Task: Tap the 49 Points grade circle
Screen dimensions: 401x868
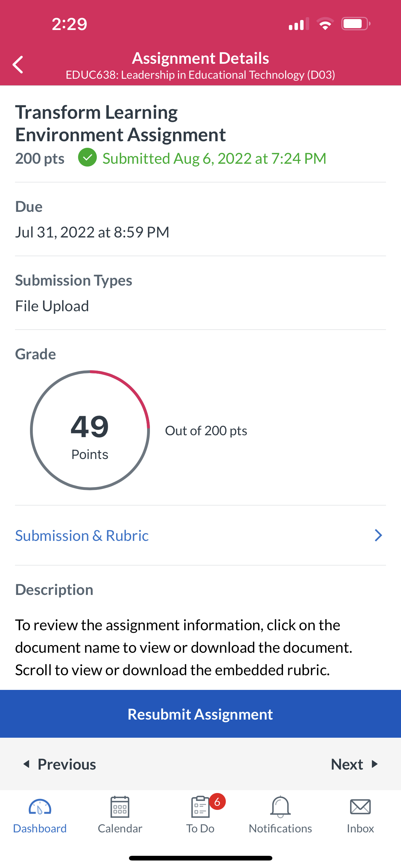Action: [x=90, y=430]
